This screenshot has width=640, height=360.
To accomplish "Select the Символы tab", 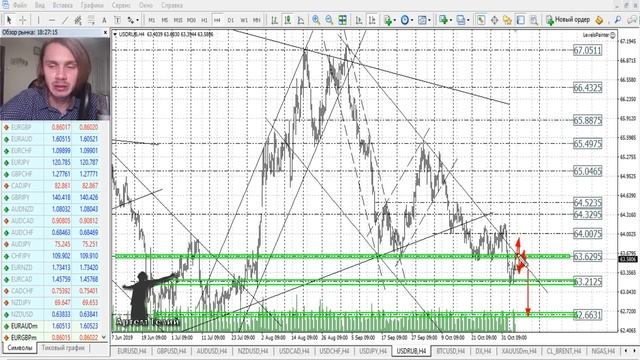I will click(x=20, y=348).
